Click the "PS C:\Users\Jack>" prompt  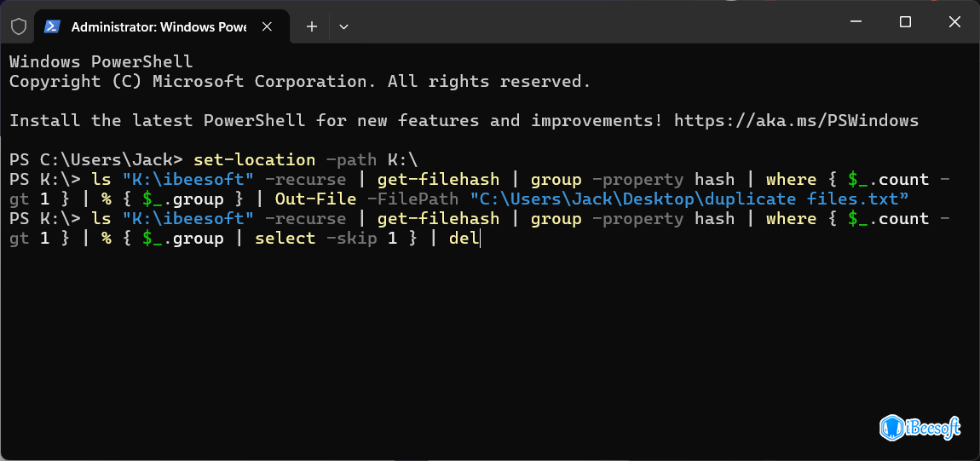pyautogui.click(x=95, y=159)
